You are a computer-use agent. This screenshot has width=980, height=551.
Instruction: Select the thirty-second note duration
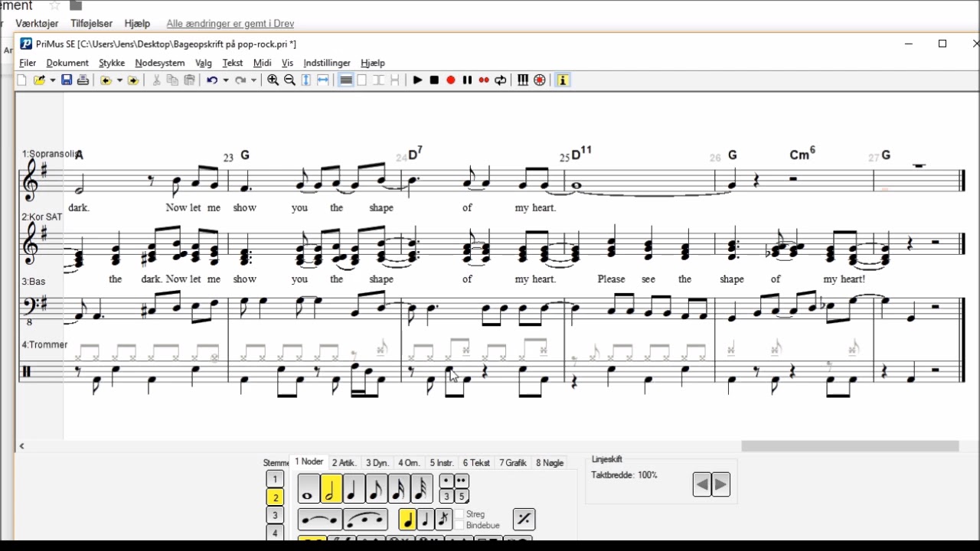421,489
